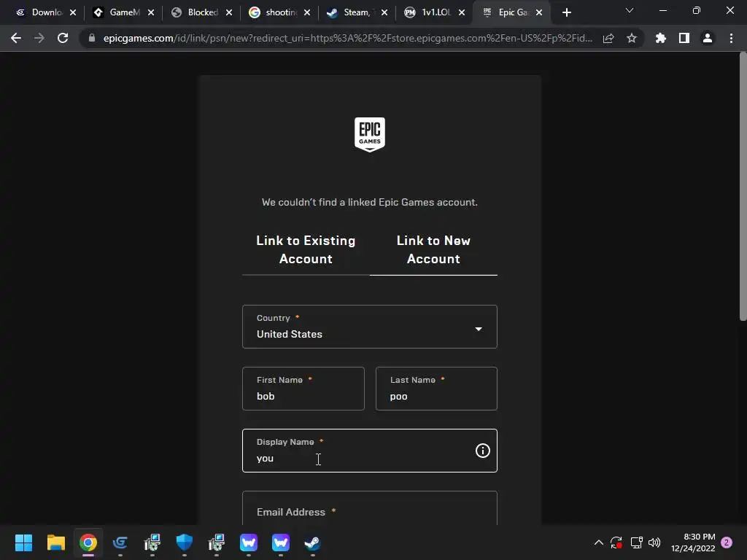Click the page vertical scrollbar

tap(743, 187)
